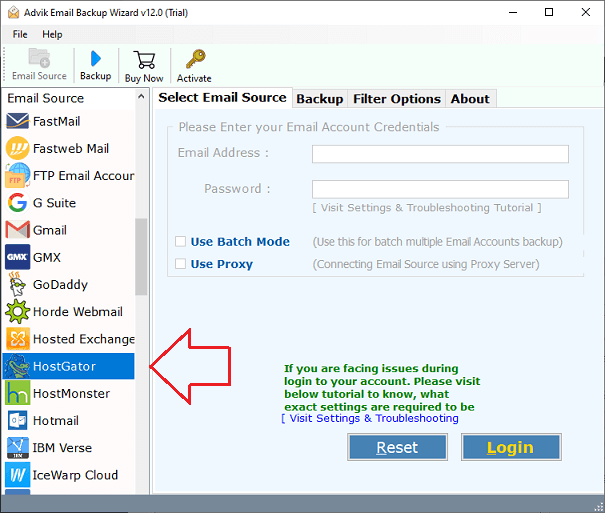
Task: Select the GoDaddy list entry
Action: pos(69,284)
